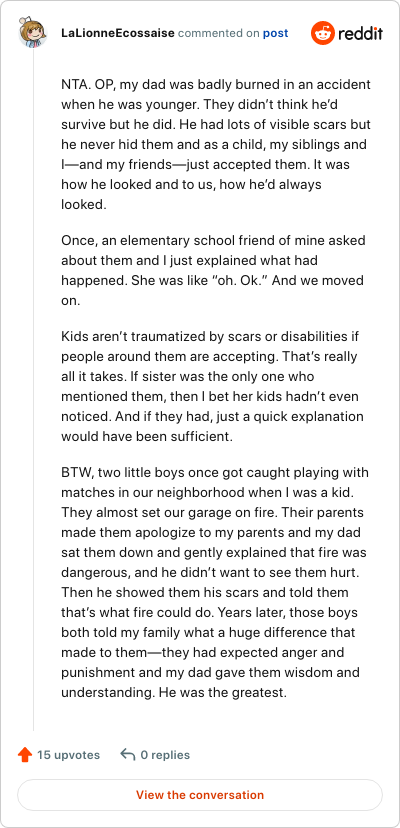Click the orange upvote arrow icon

(24, 755)
